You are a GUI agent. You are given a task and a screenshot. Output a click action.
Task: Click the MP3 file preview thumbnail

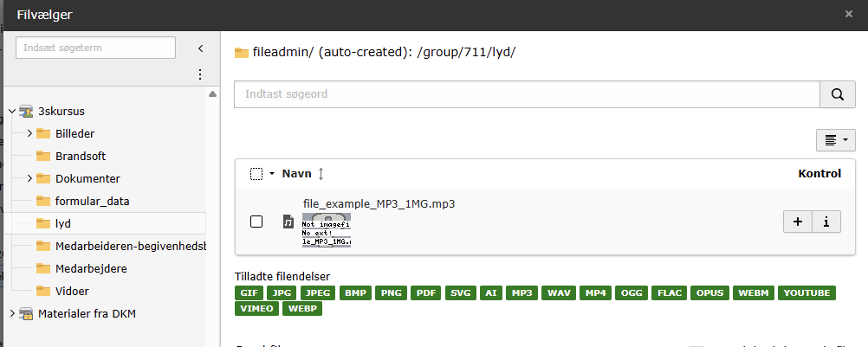(327, 229)
